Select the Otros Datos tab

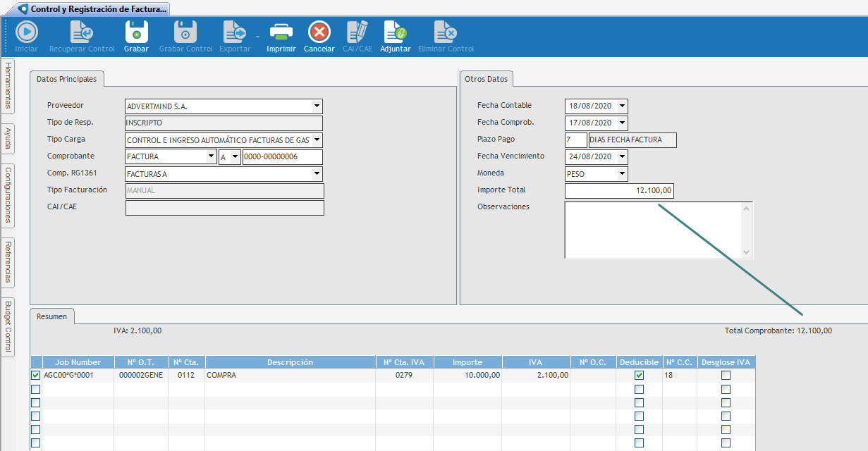click(x=486, y=80)
